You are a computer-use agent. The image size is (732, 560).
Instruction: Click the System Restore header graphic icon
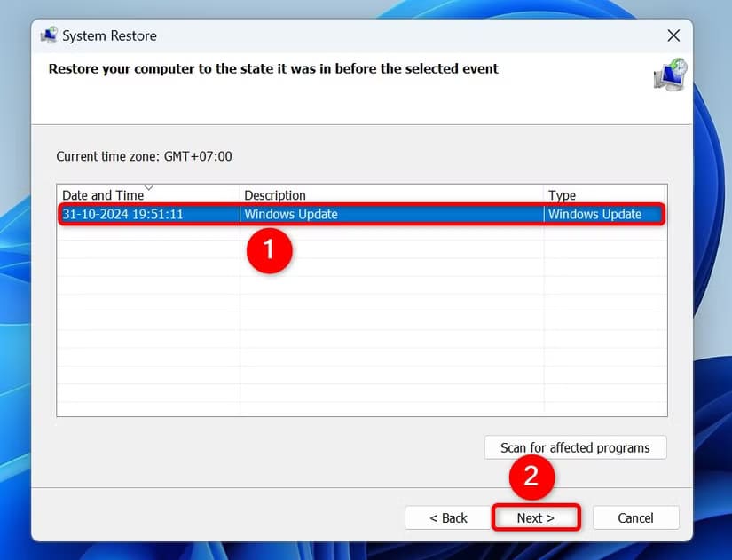click(670, 75)
